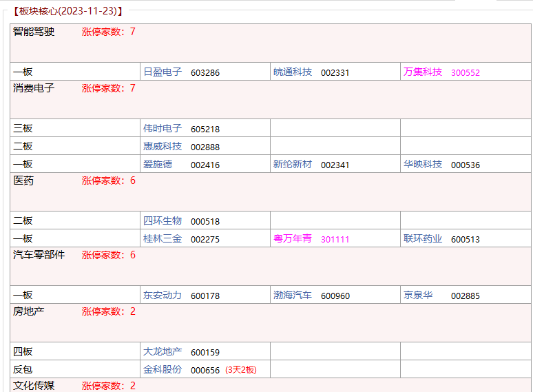Click the 板块核心(2023-11-23) title
Image resolution: width=533 pixels, height=392 pixels.
point(67,11)
